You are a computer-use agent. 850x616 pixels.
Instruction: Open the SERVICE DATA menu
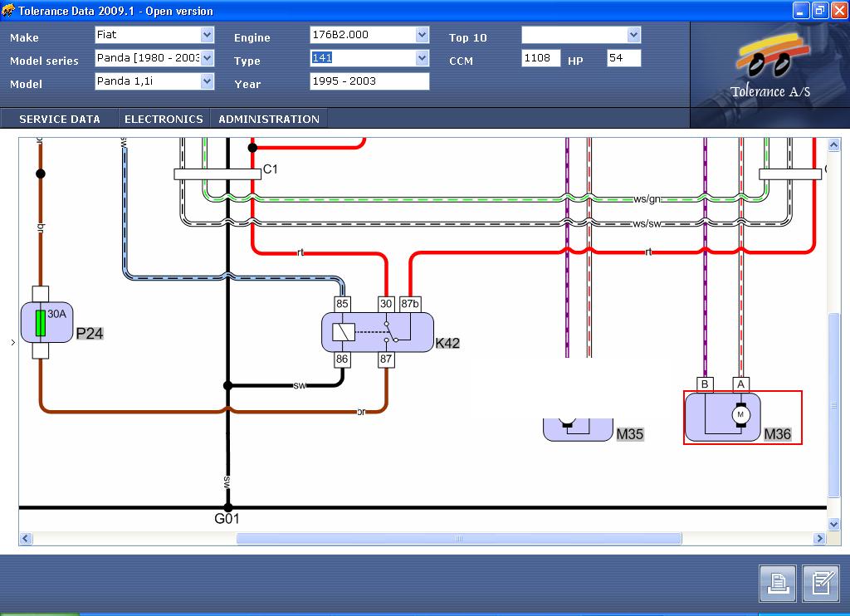point(60,119)
